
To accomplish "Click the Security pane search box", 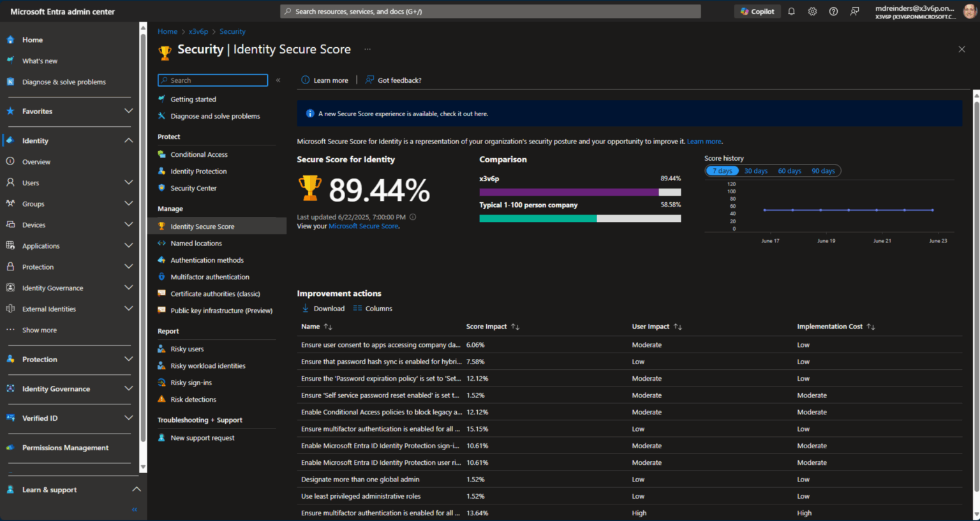I will coord(212,80).
